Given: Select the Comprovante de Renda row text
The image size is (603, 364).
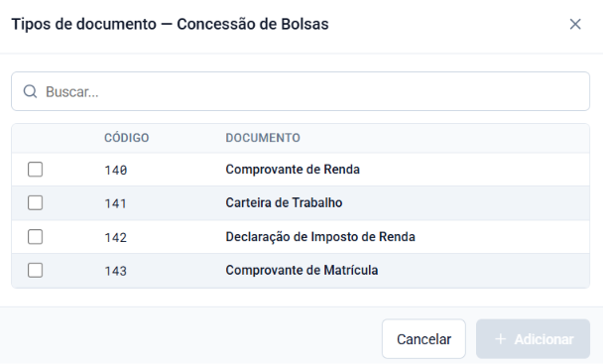Looking at the screenshot, I should point(293,170).
